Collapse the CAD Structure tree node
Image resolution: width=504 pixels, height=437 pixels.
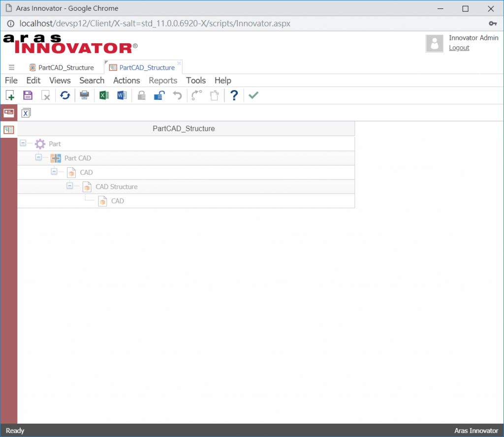point(69,186)
